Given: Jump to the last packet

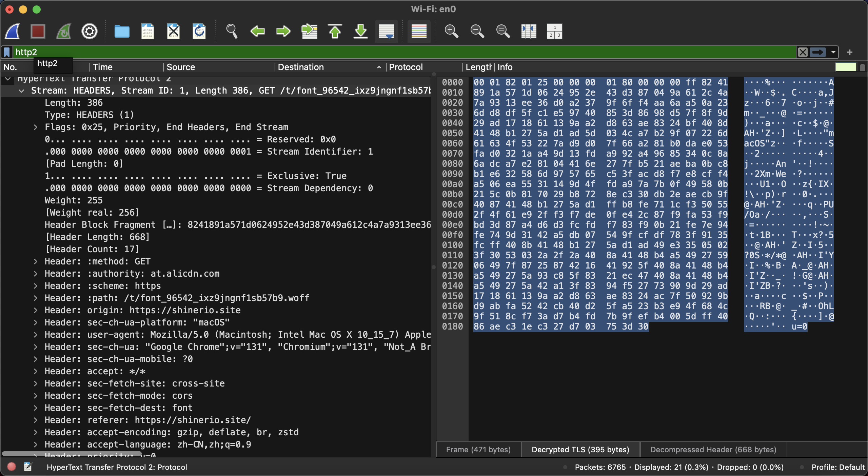Looking at the screenshot, I should click(x=361, y=32).
